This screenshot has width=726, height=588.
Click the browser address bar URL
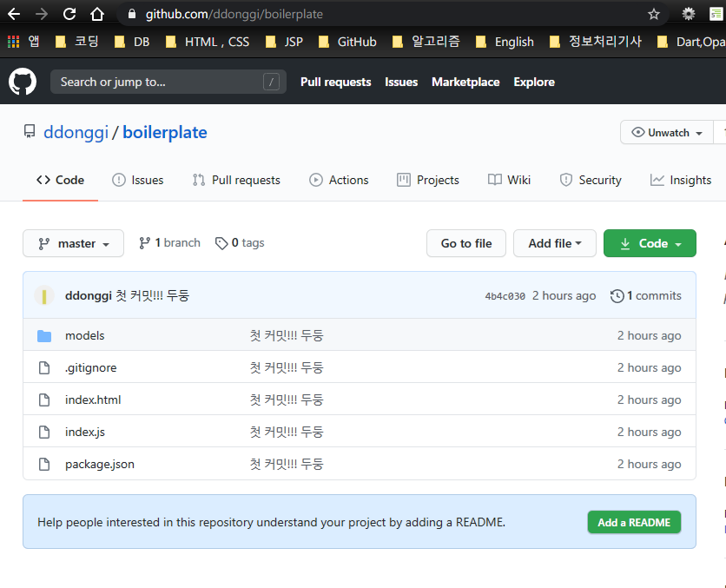click(234, 15)
